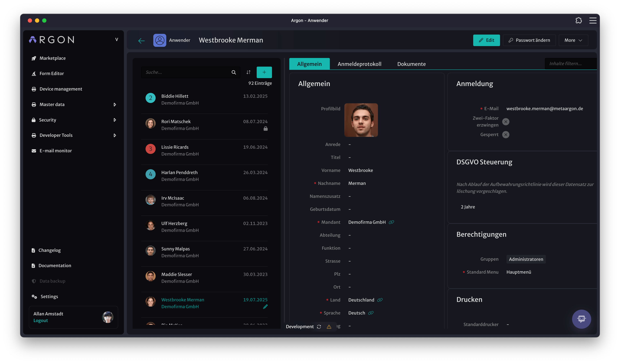Viewport: 620px width, 364px height.
Task: Click the Development refresh icon
Action: coord(319,327)
